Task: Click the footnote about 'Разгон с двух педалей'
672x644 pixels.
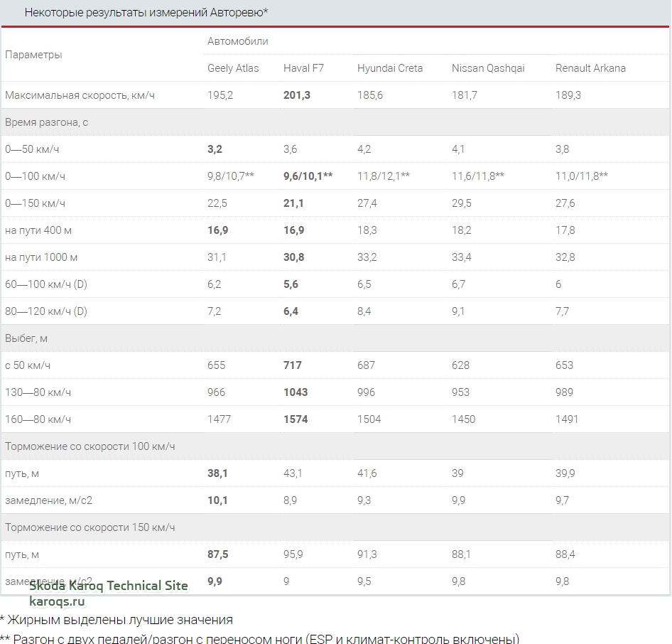Action: tap(260, 638)
